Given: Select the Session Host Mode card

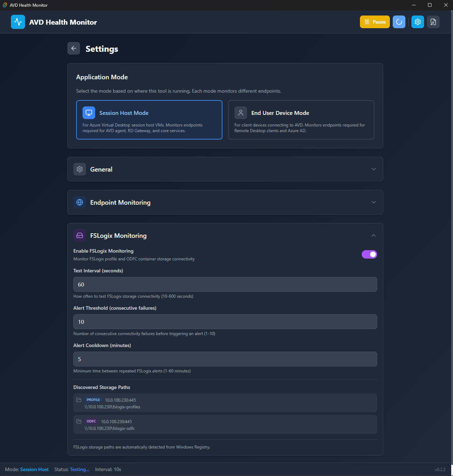Looking at the screenshot, I should click(x=149, y=120).
